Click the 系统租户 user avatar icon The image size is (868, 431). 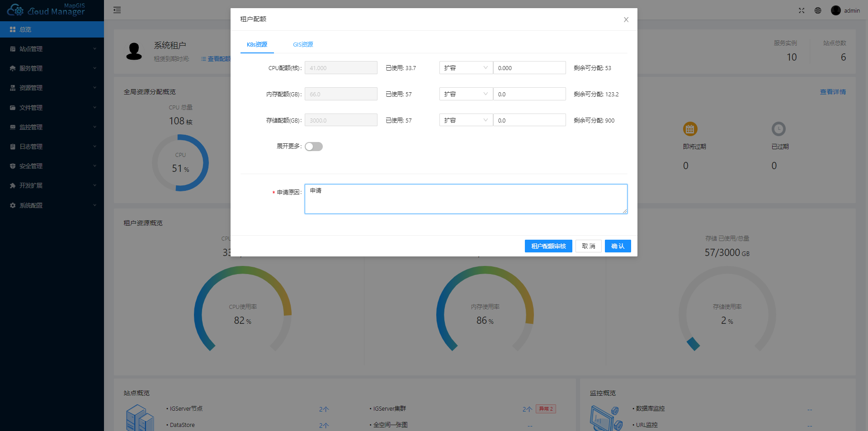[x=134, y=52]
